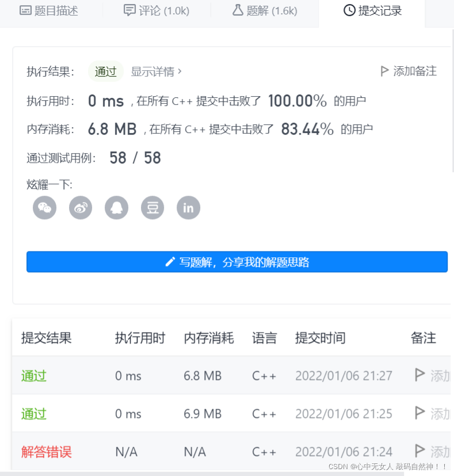The height and width of the screenshot is (476, 454).
Task: Open the 通过 submission at 21:27
Action: click(x=34, y=376)
